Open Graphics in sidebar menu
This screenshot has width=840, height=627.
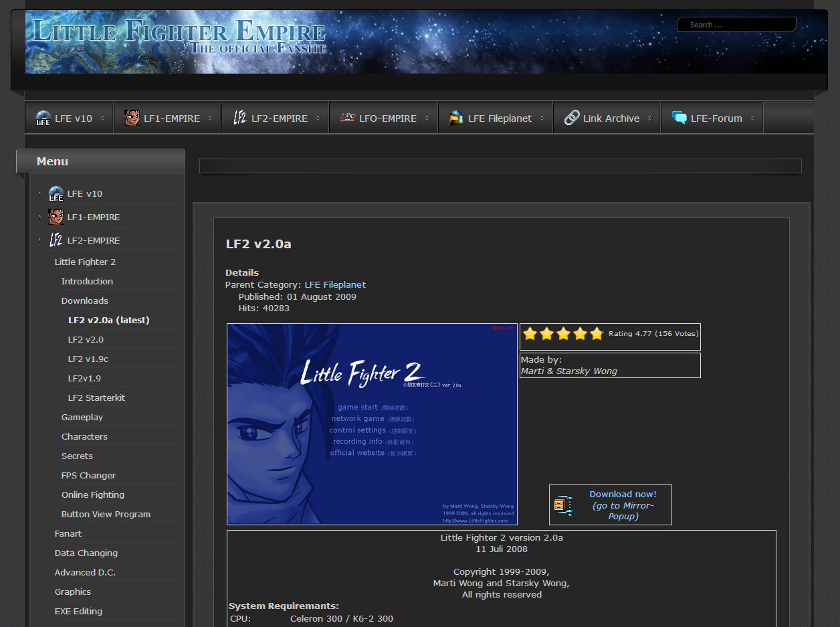point(73,592)
